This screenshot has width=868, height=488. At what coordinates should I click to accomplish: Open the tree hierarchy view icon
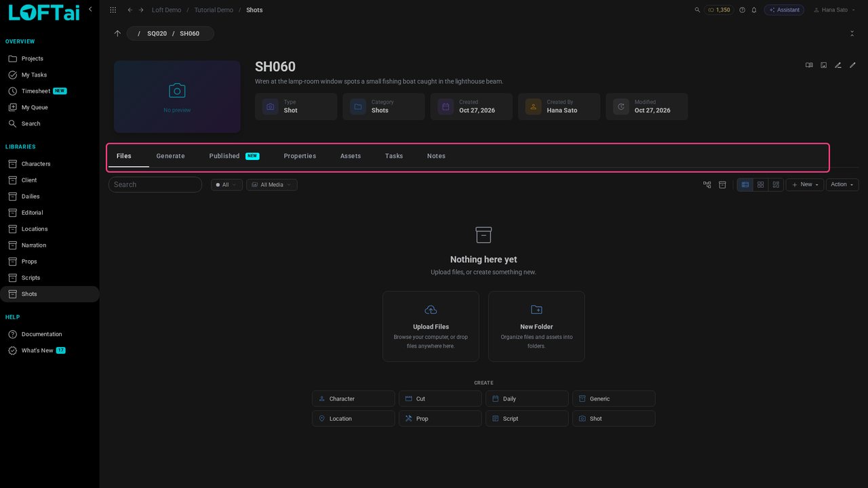point(707,184)
